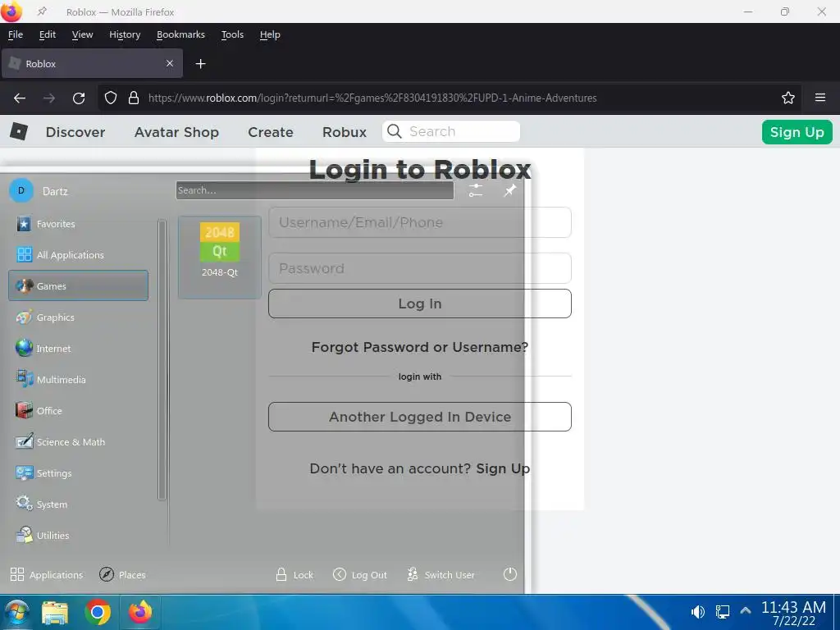Click network tray icon
Screen dimensions: 840x630
pyautogui.click(x=723, y=612)
